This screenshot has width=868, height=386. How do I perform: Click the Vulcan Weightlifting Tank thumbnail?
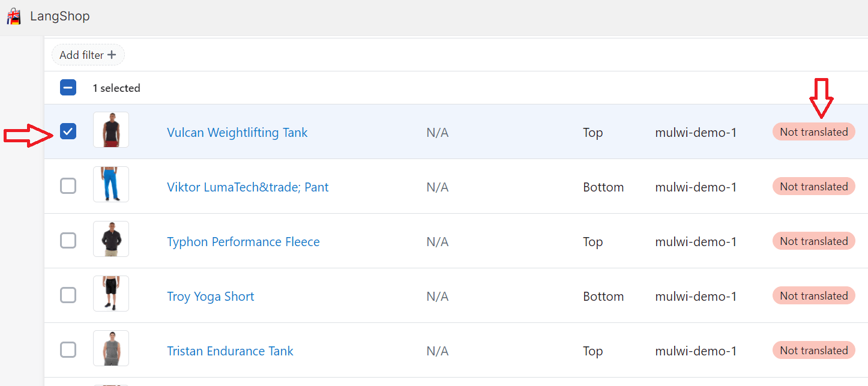111,130
